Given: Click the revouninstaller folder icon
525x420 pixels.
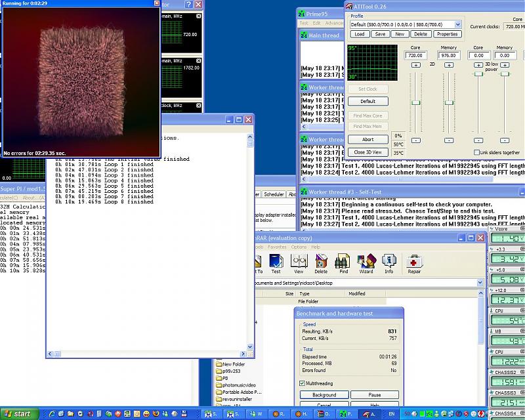Looking at the screenshot, I should point(219,399).
